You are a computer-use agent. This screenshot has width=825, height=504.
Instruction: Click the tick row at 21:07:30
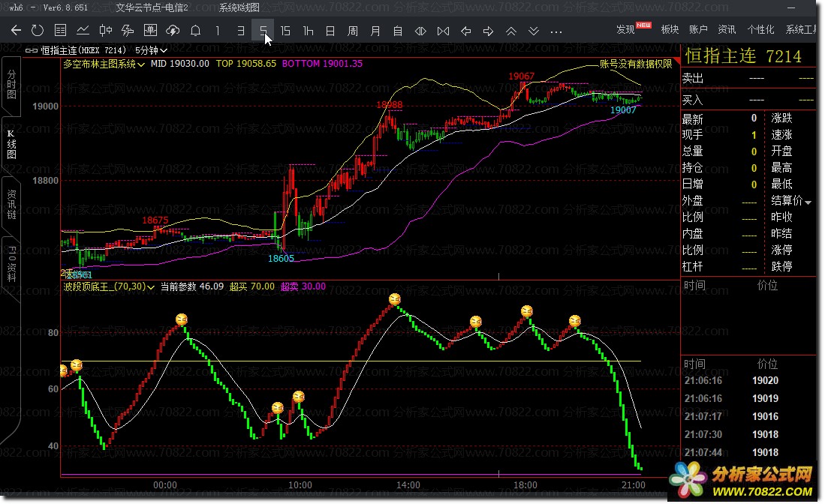coord(748,434)
